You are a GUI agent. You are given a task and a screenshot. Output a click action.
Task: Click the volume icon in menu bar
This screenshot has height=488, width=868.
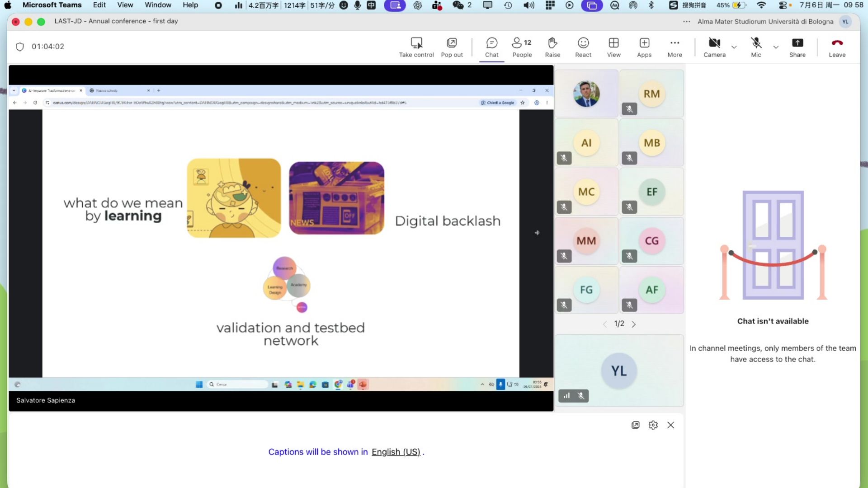(528, 5)
